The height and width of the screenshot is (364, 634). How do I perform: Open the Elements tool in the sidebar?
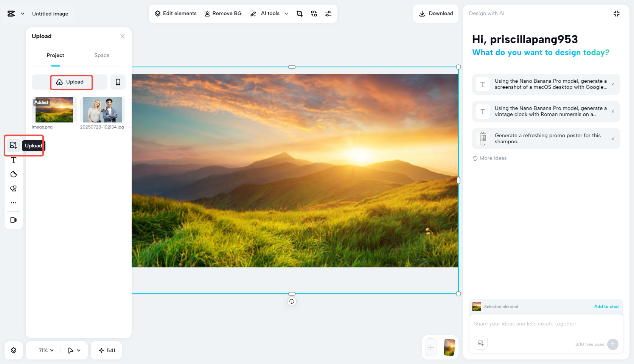point(13,188)
